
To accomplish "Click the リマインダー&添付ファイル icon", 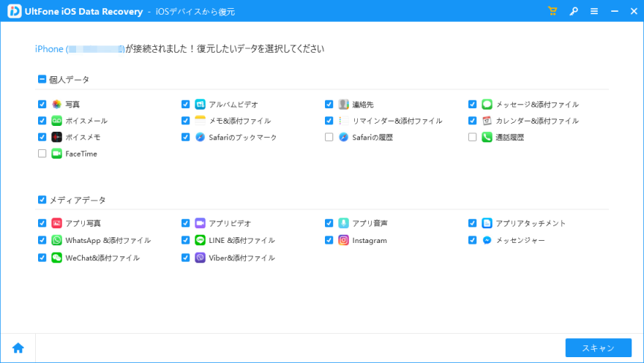I will coord(344,121).
